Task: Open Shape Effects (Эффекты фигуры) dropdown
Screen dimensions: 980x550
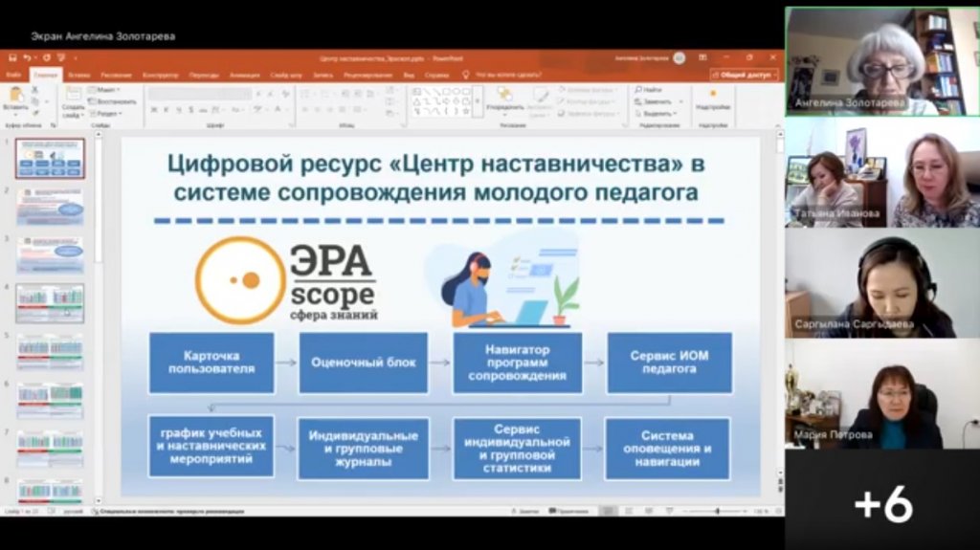Action: pyautogui.click(x=589, y=114)
